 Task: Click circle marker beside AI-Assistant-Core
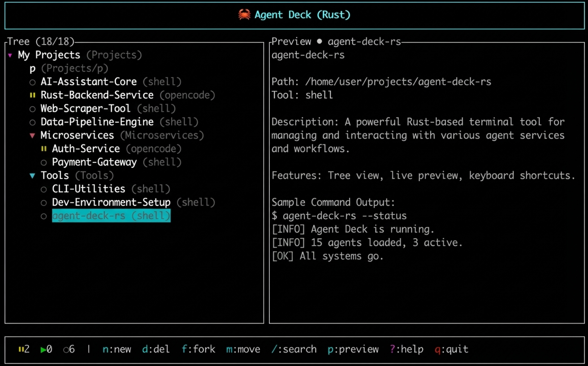click(x=32, y=82)
